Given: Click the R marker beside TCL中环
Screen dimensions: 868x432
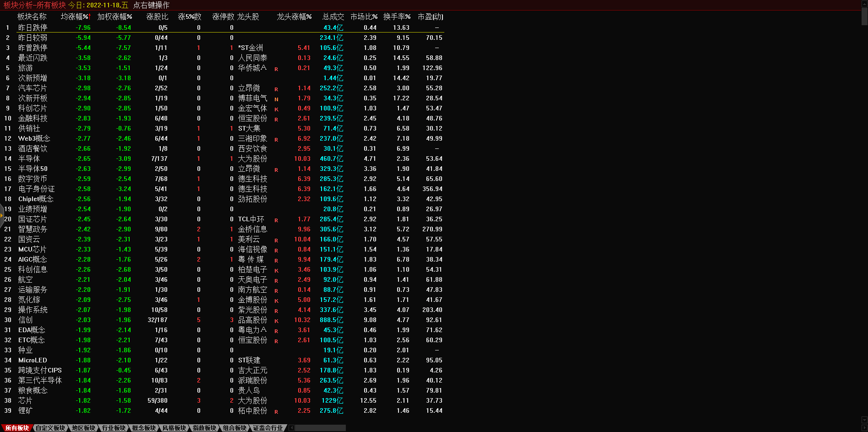Looking at the screenshot, I should coord(276,220).
